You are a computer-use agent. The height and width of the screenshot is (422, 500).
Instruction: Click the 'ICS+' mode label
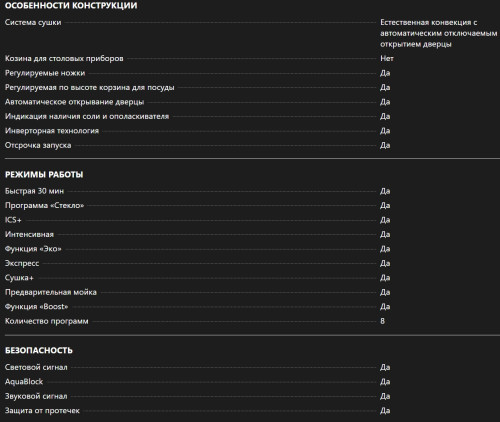13,220
